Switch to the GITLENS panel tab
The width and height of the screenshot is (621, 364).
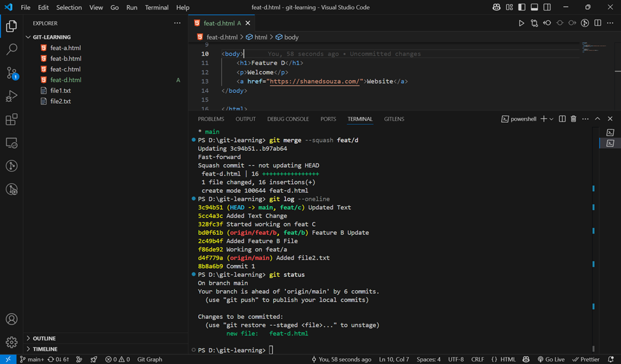(394, 119)
